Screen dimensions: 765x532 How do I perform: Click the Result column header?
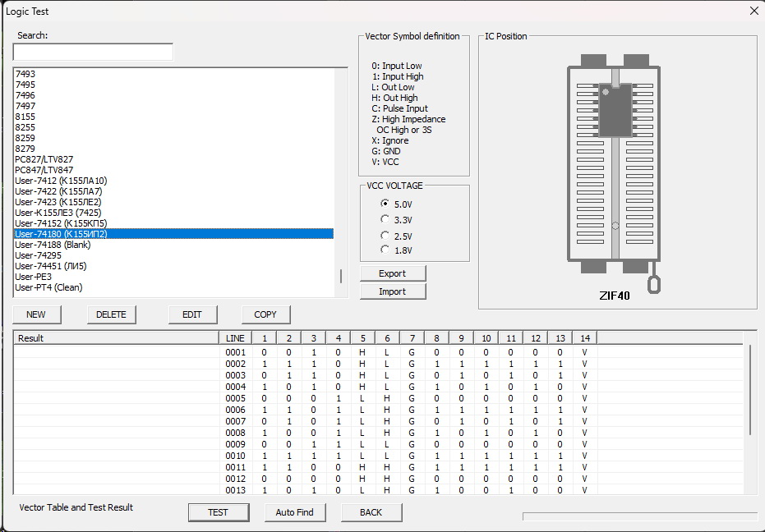[x=115, y=338]
